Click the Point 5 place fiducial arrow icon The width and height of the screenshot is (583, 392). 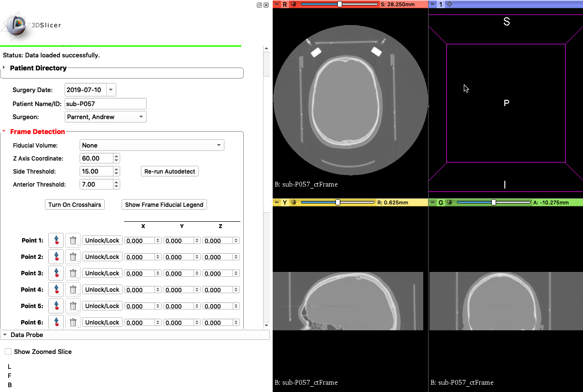pyautogui.click(x=56, y=306)
